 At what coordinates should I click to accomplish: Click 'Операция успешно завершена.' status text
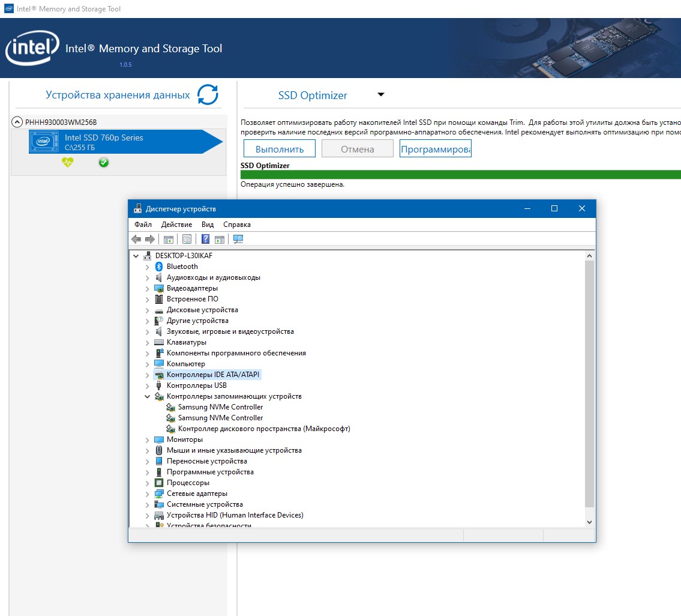click(x=292, y=184)
